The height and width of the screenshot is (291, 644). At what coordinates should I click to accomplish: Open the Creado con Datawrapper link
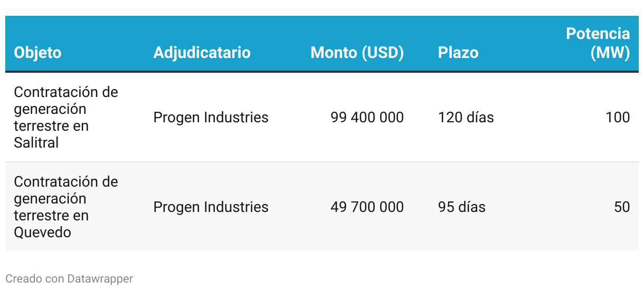[x=69, y=278]
